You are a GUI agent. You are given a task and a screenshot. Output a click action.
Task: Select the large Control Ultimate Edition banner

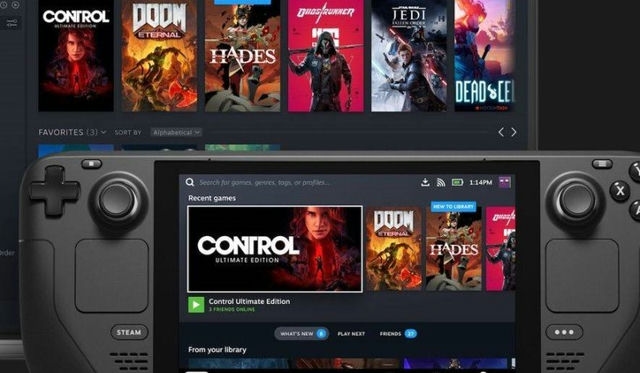pyautogui.click(x=275, y=249)
